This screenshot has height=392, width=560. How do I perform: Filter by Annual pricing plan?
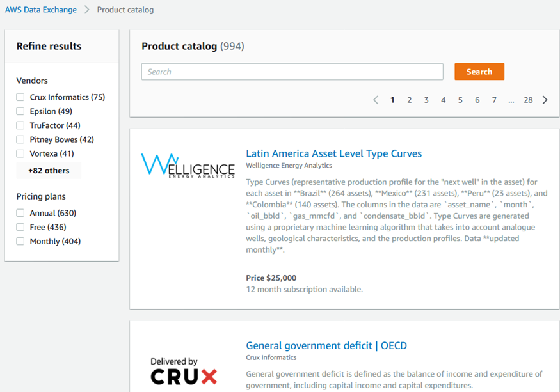tap(20, 213)
